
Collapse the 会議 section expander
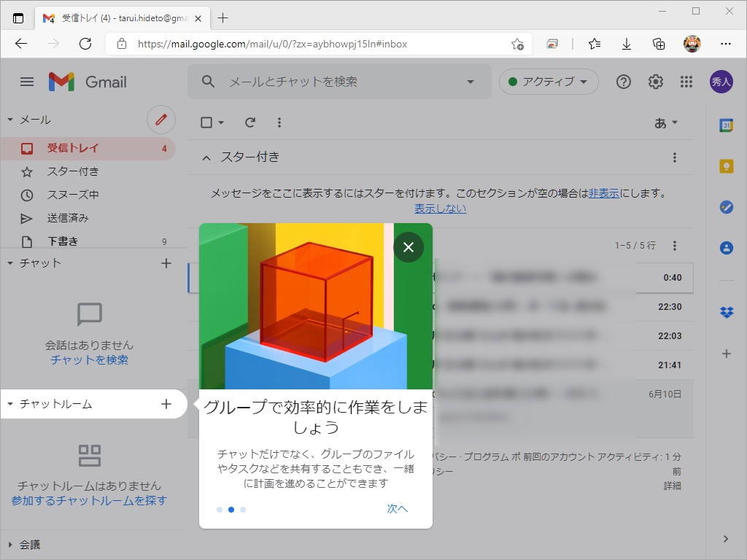coord(11,544)
